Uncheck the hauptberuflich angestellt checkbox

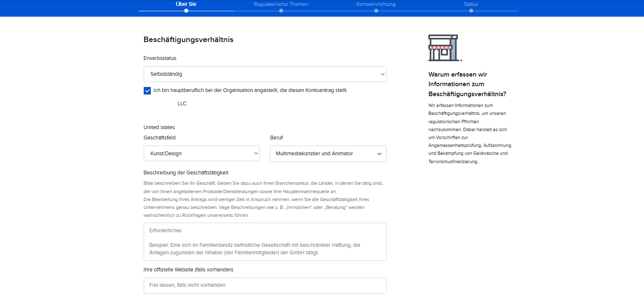pyautogui.click(x=147, y=91)
